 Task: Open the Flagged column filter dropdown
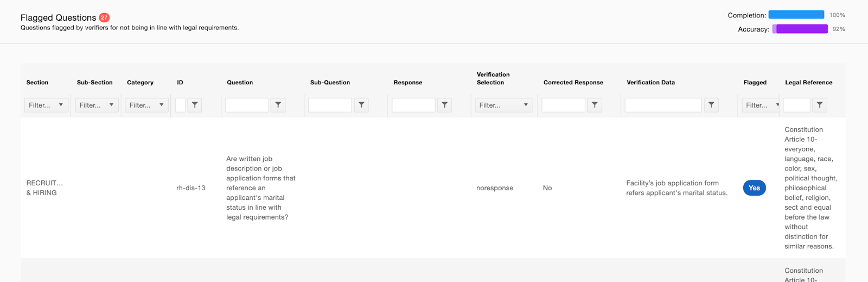[761, 105]
